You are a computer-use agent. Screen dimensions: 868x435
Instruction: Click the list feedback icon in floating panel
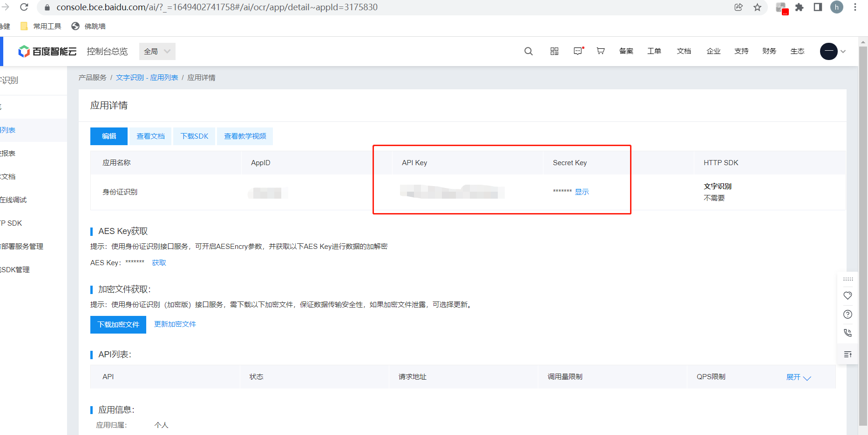848,355
